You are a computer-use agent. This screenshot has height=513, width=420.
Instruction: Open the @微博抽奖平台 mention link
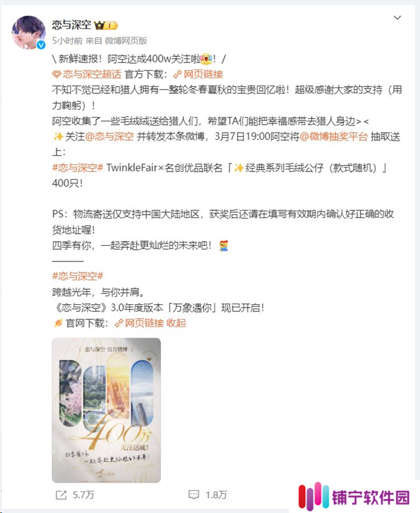[x=334, y=137]
